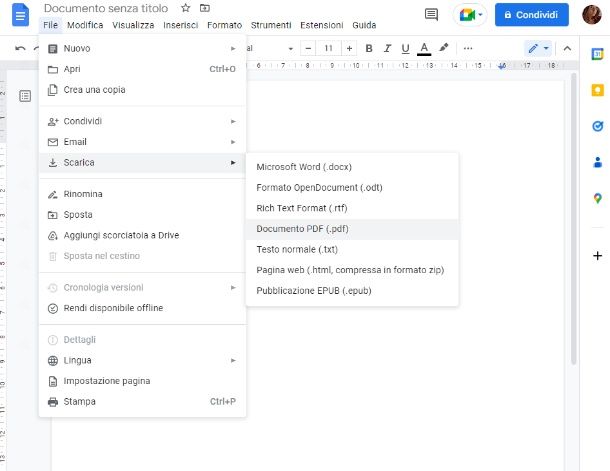Choose Apri from File menu
Screen dimensions: 610x471
point(142,69)
